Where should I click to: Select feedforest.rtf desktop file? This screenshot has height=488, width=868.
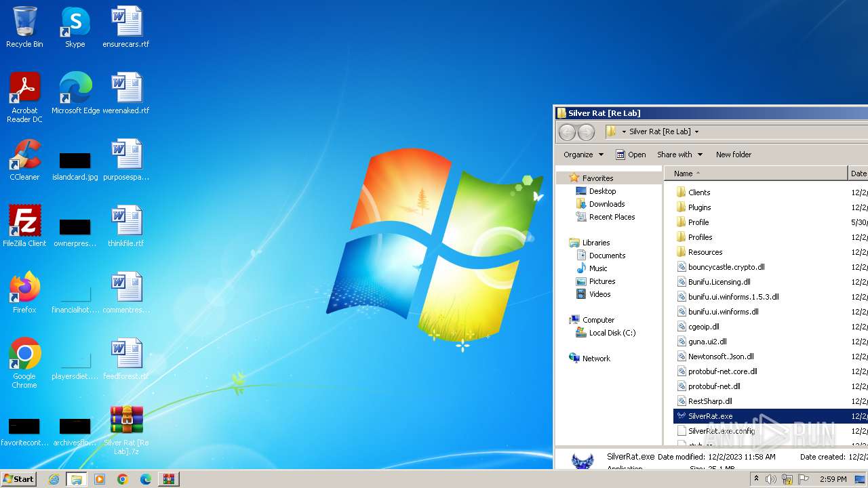coord(126,359)
